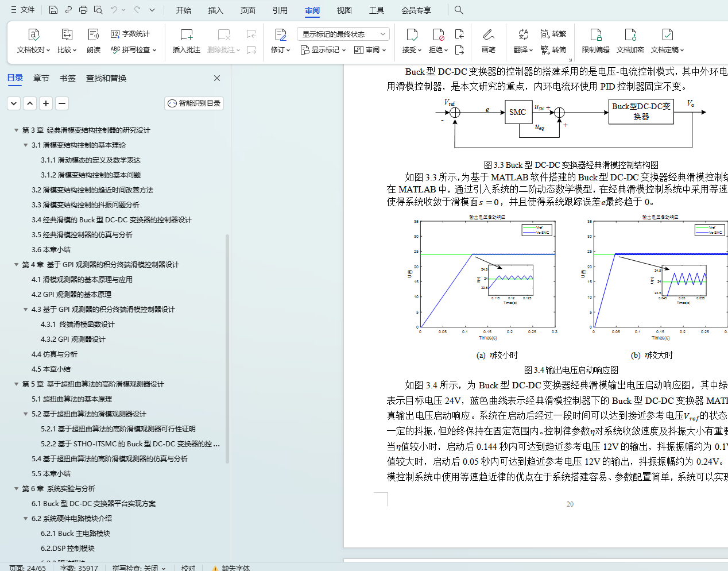
Task: Jump to heading 6.2.1 Buck 主电路模块
Action: click(76, 534)
